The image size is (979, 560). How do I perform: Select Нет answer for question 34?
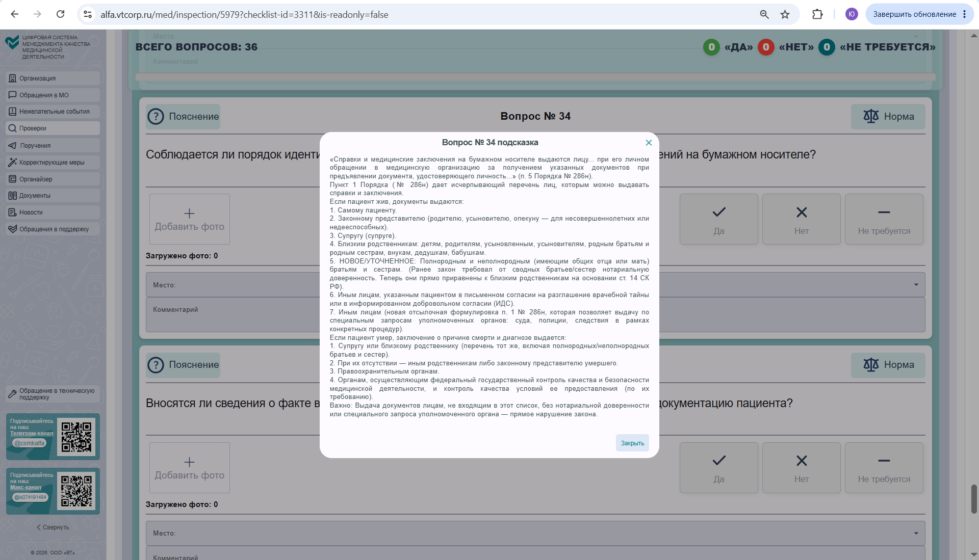coord(801,219)
